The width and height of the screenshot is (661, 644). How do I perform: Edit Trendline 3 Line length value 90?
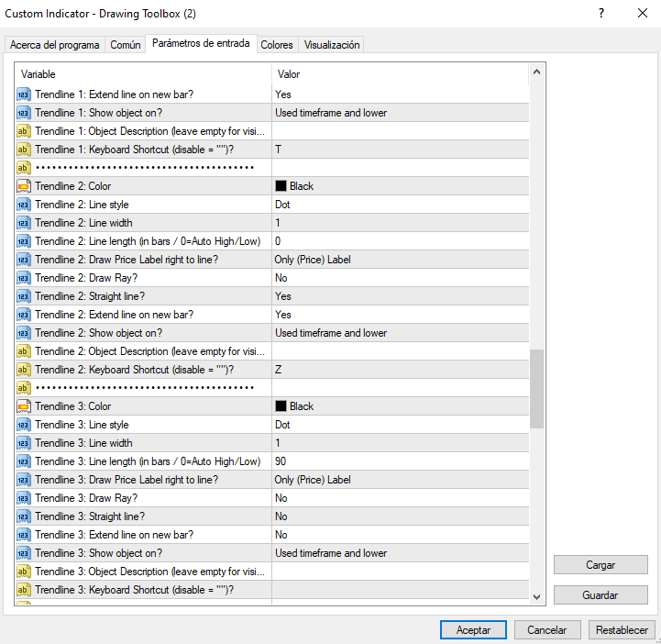click(400, 461)
